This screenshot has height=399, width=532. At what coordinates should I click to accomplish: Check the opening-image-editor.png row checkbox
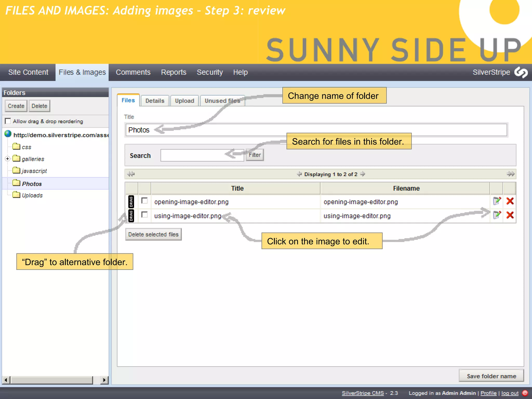point(144,201)
